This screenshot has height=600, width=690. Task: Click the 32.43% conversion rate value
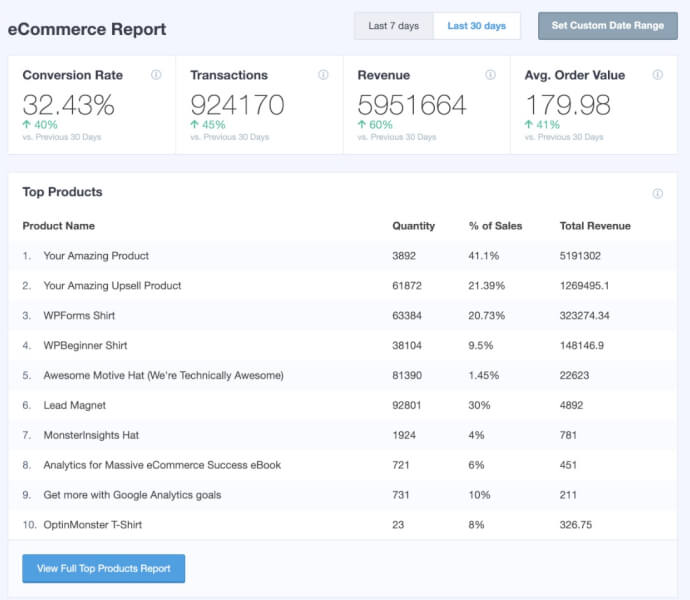pyautogui.click(x=69, y=105)
